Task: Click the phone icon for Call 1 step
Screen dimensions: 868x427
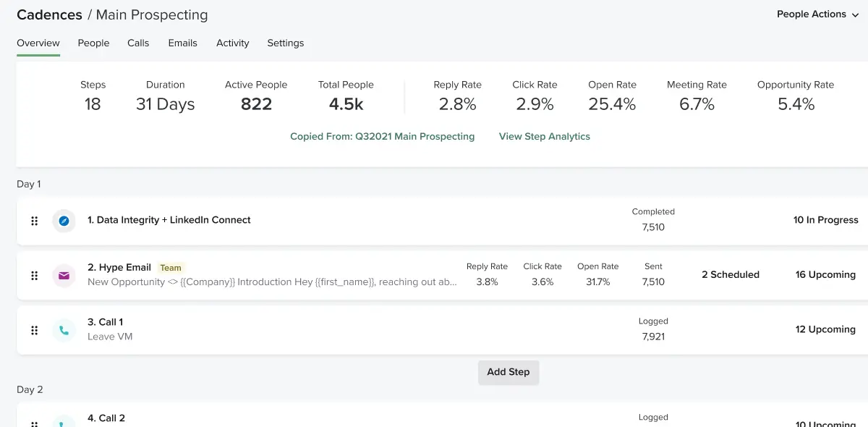Action: 64,330
